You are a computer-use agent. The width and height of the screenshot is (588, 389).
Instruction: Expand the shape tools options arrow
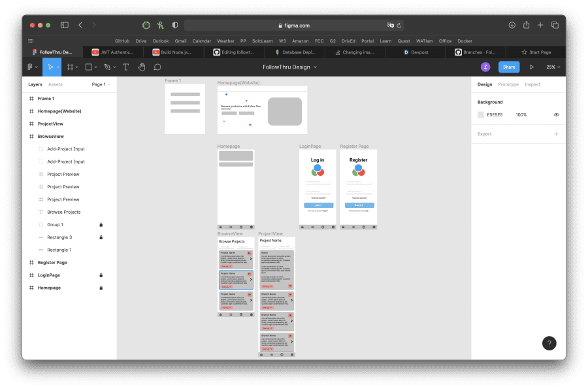tap(95, 67)
